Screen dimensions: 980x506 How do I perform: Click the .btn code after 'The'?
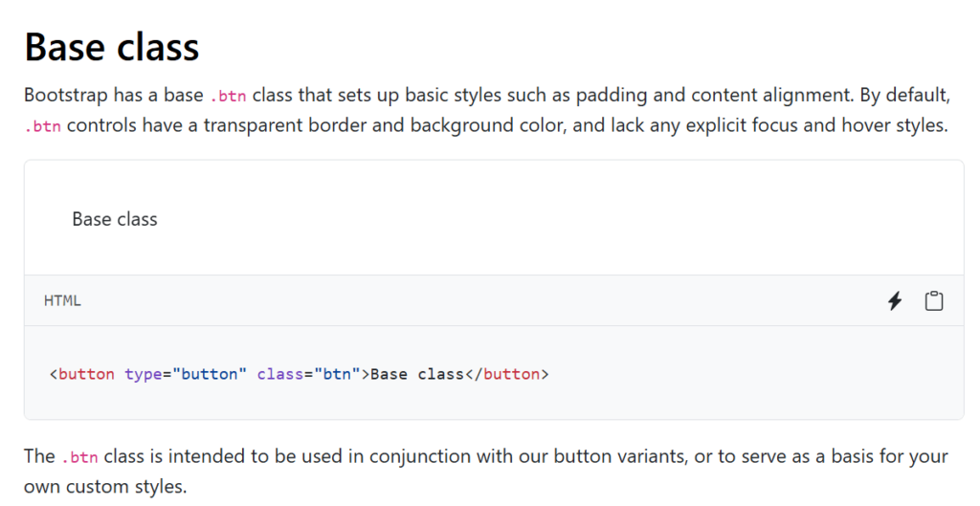tap(79, 457)
